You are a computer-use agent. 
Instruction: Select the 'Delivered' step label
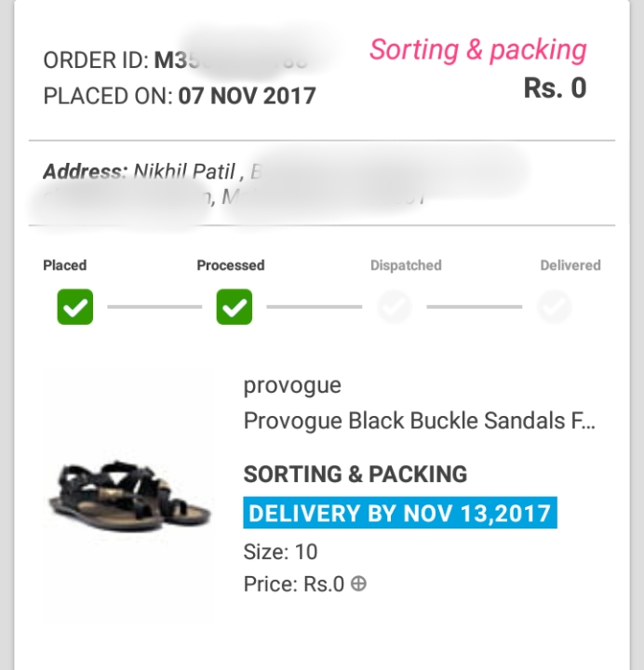click(570, 265)
